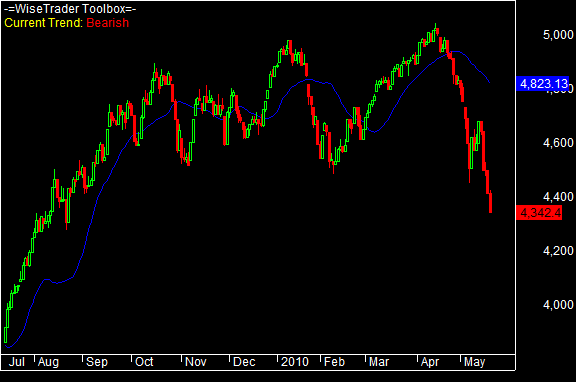Click the 4,400 price axis label

click(558, 197)
